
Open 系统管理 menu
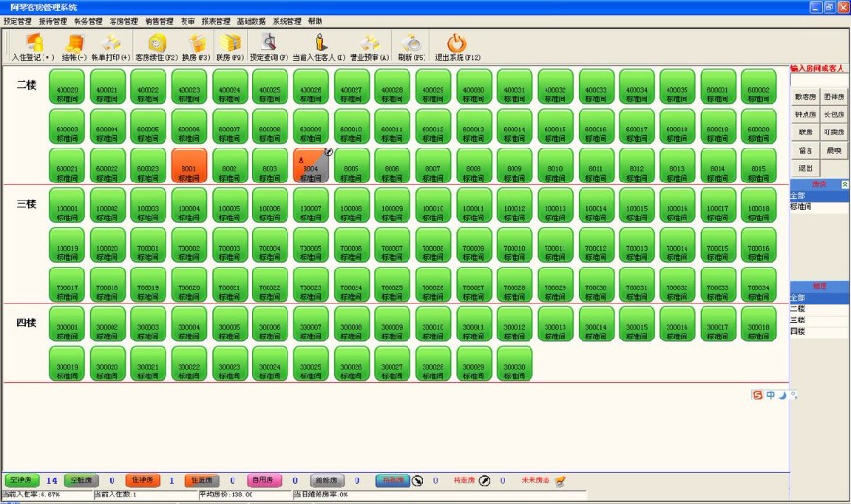[x=287, y=21]
